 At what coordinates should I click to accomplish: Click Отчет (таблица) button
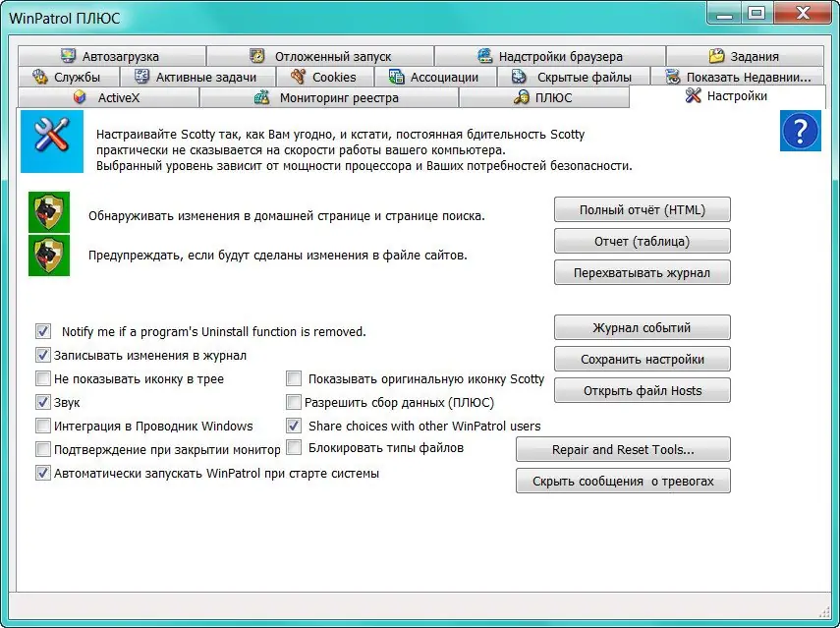643,241
